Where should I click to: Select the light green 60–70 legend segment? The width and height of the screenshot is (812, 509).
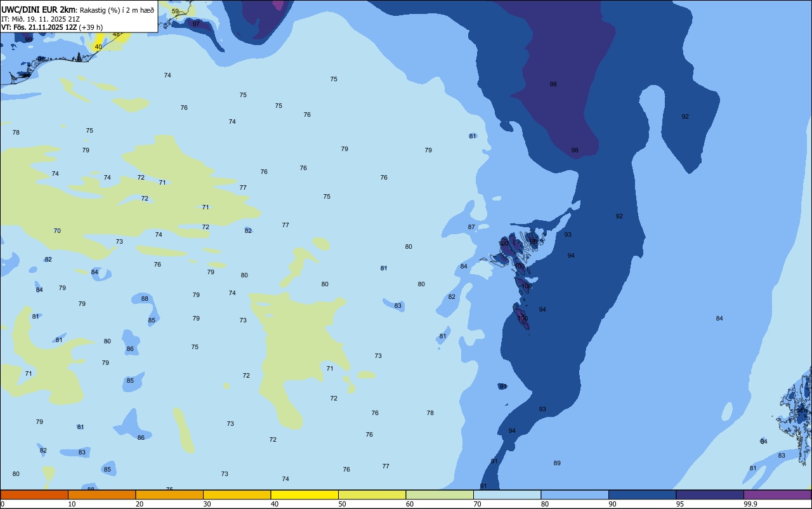click(440, 494)
